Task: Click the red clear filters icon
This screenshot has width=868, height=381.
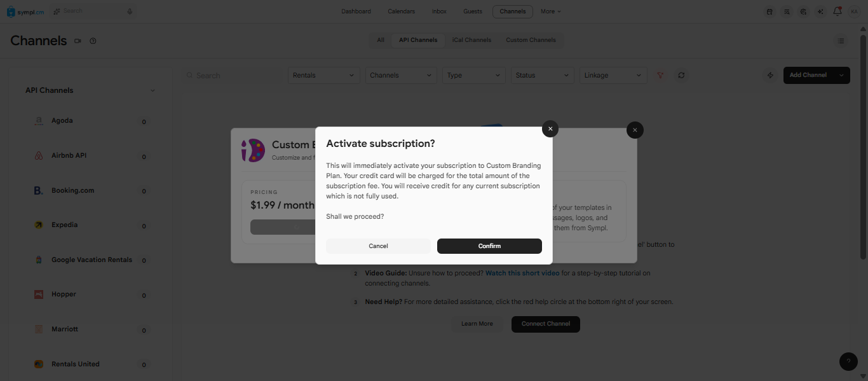Action: pos(660,75)
